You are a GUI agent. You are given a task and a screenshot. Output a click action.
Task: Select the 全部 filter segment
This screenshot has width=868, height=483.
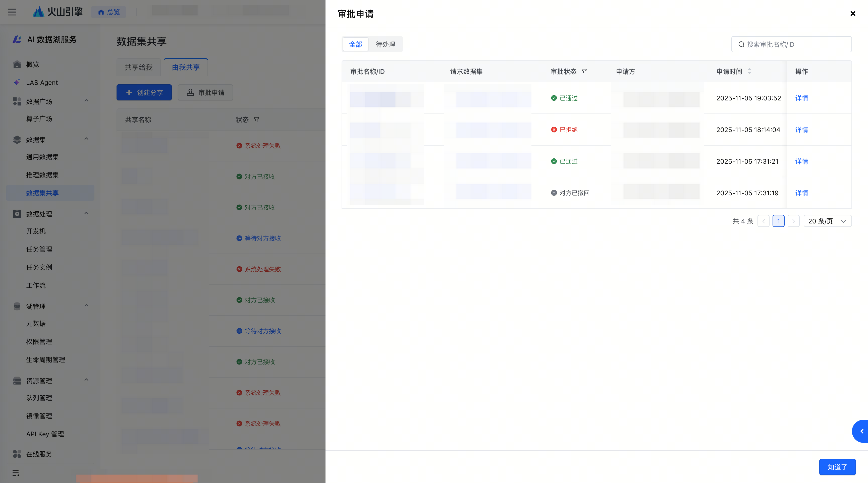355,44
